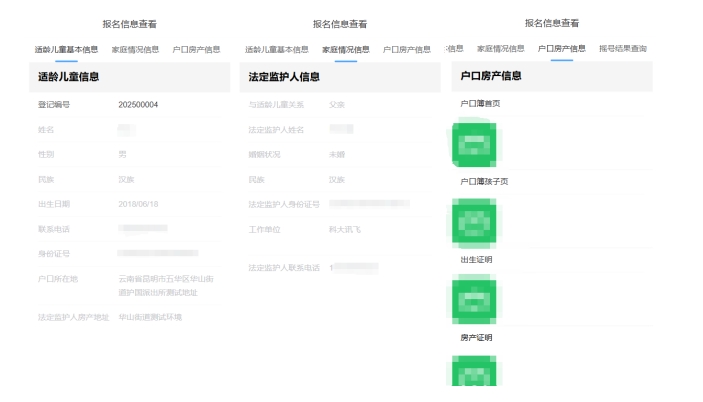703x402 pixels.
Task: Select 适龄儿童基本信息 tab in middle panel
Action: [x=277, y=49]
